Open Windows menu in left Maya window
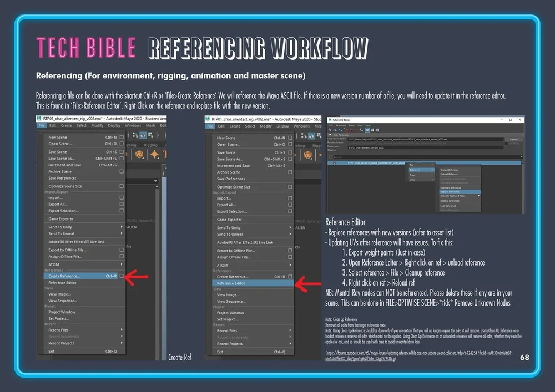555x392 pixels. tap(133, 125)
